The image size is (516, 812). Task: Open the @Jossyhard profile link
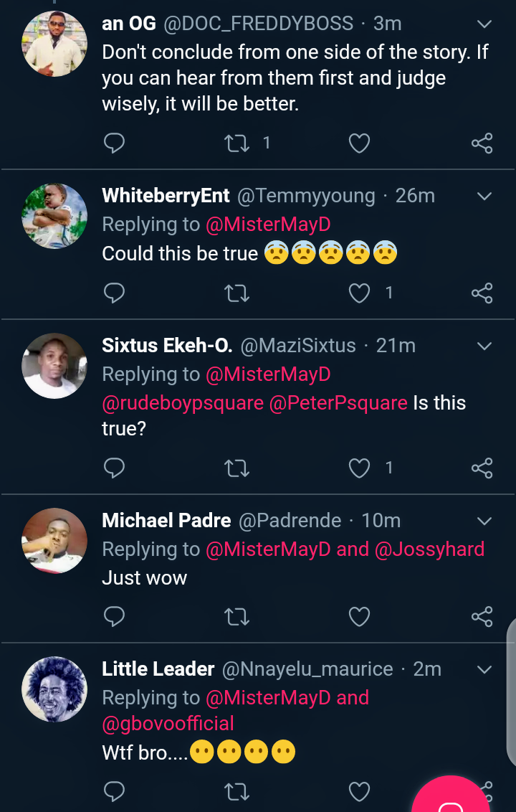pyautogui.click(x=429, y=549)
